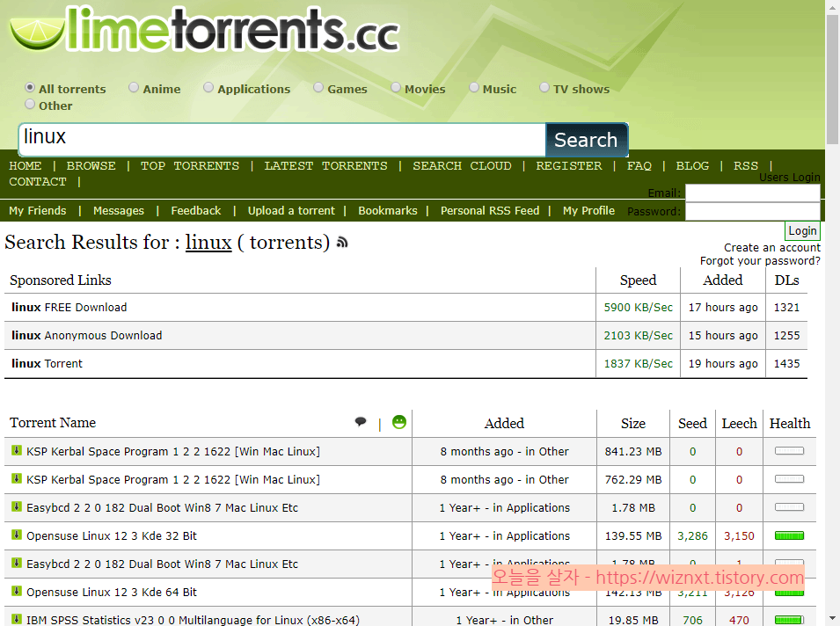The height and width of the screenshot is (626, 840).
Task: Go to LATEST TORRENTS
Action: (x=325, y=166)
